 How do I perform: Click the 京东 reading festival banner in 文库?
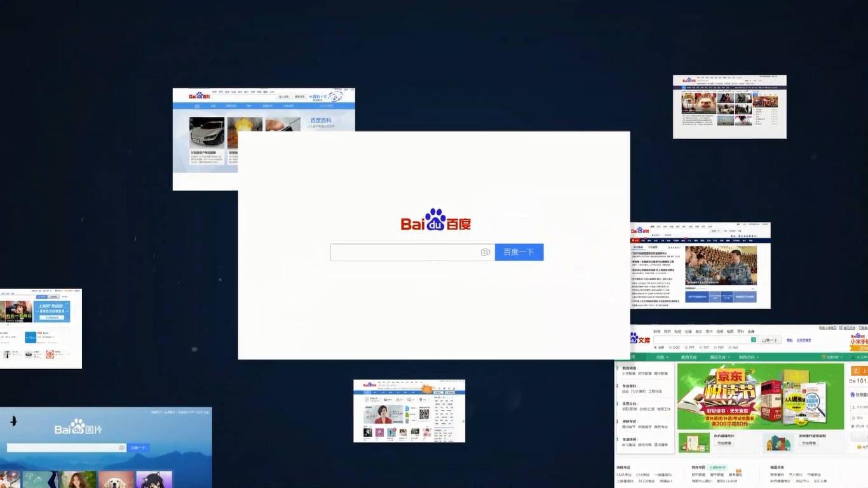point(760,396)
